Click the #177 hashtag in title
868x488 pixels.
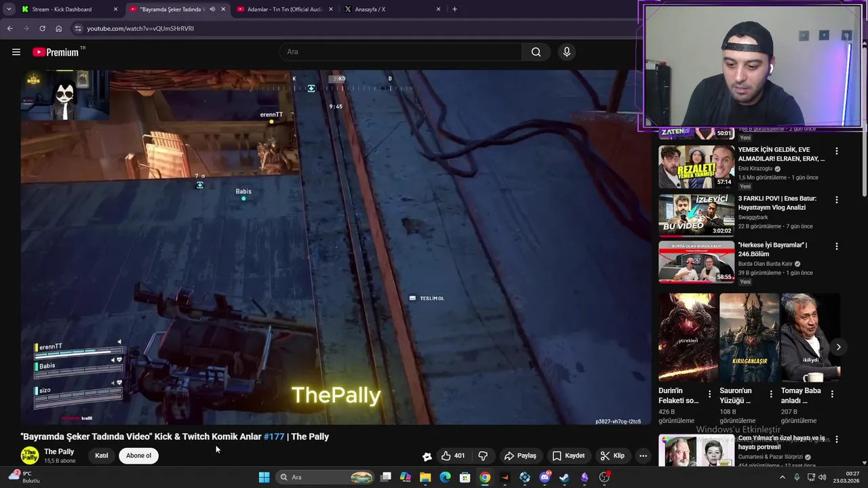tap(274, 436)
